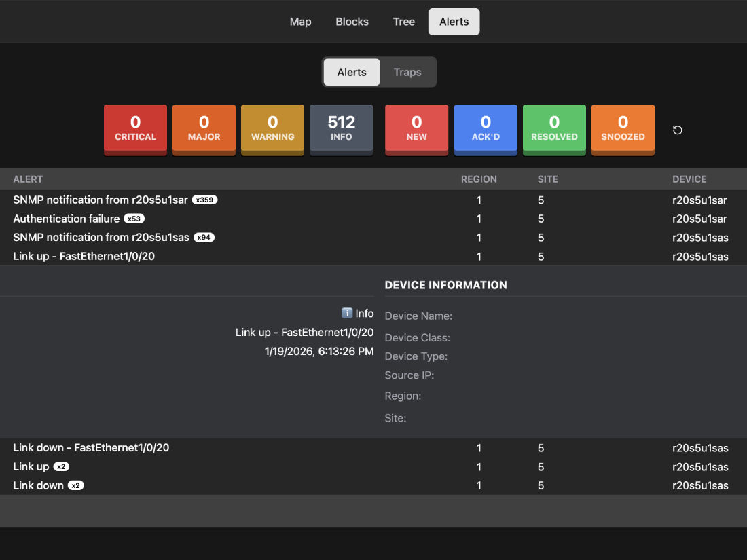The image size is (747, 560).
Task: Click the Info severity icon in alert details
Action: 347,313
